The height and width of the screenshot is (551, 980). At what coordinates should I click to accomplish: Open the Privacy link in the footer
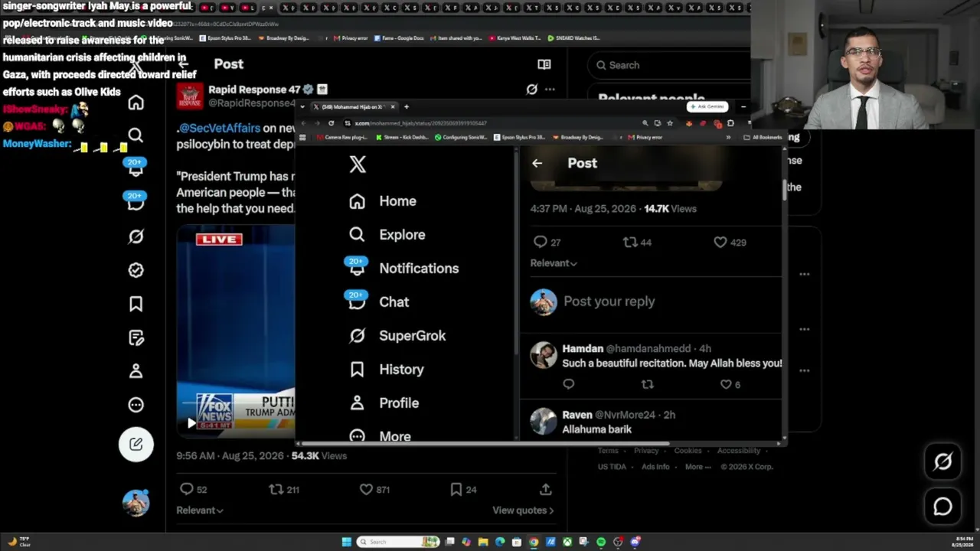pos(645,451)
